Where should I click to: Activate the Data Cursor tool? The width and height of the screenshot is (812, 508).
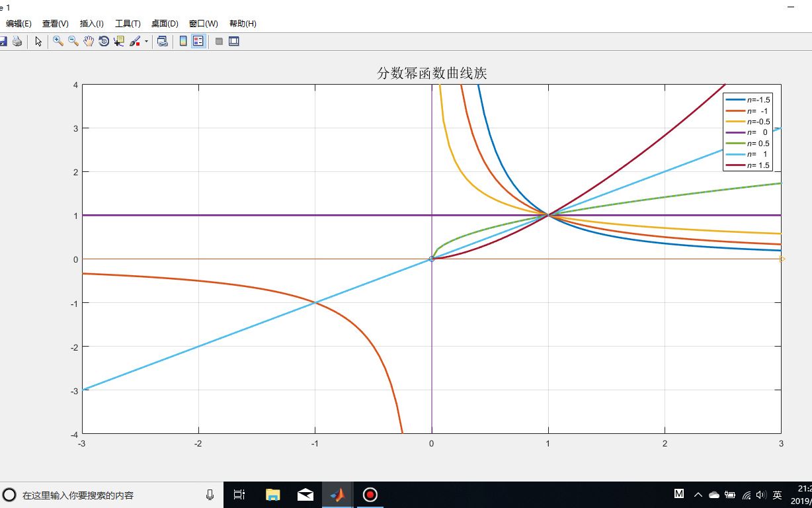click(x=119, y=41)
